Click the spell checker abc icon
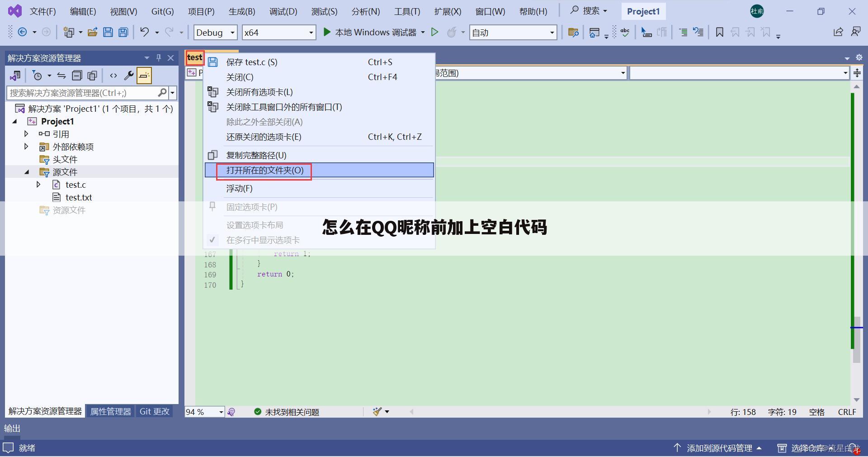The image size is (868, 457). pos(625,32)
